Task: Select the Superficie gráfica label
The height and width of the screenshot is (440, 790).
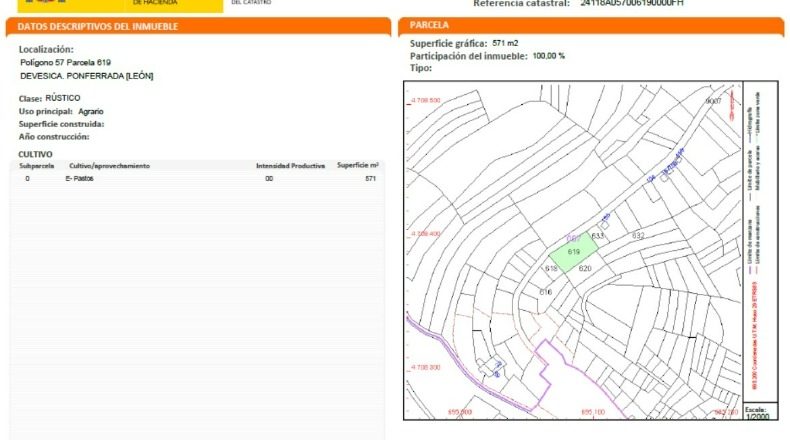Action: click(448, 43)
